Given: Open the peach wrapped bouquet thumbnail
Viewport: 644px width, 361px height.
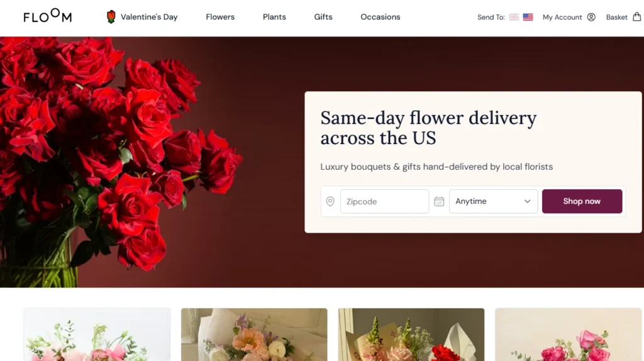Looking at the screenshot, I should (x=254, y=335).
